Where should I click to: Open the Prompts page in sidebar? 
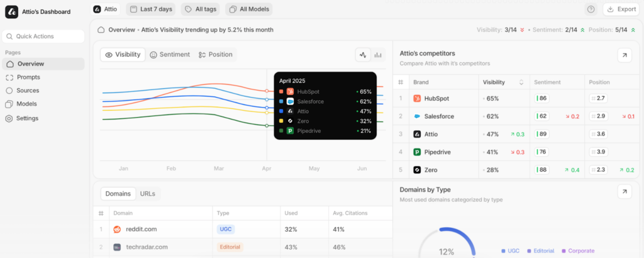tap(28, 77)
